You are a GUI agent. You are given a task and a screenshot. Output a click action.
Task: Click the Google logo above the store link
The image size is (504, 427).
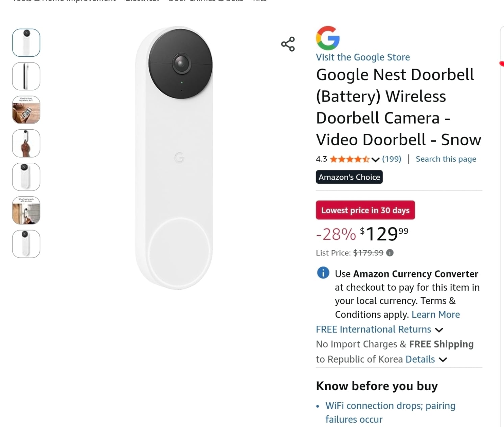point(328,38)
